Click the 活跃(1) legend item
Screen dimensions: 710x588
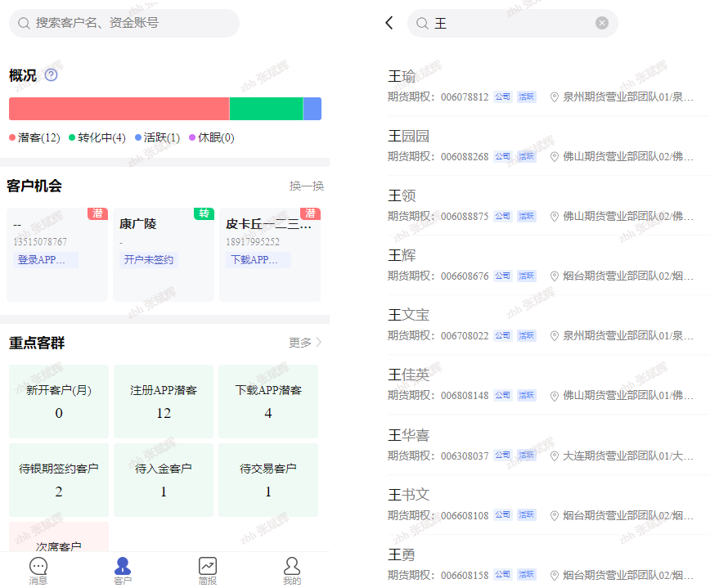pos(158,137)
